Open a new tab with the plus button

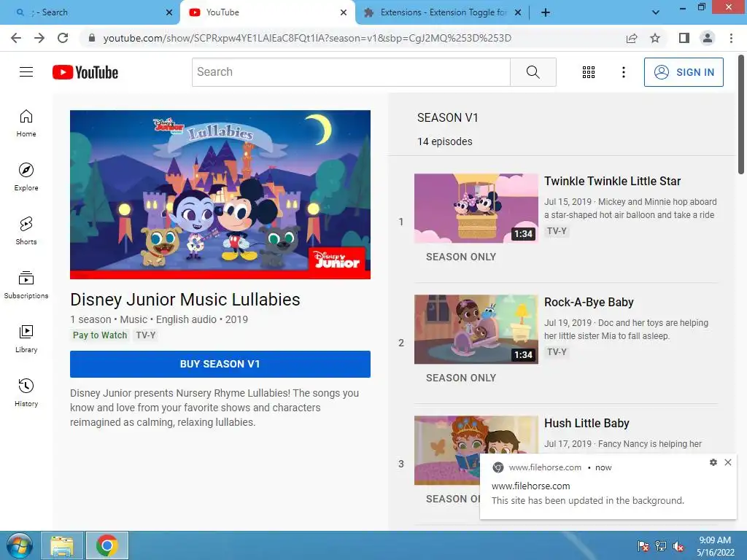(546, 12)
